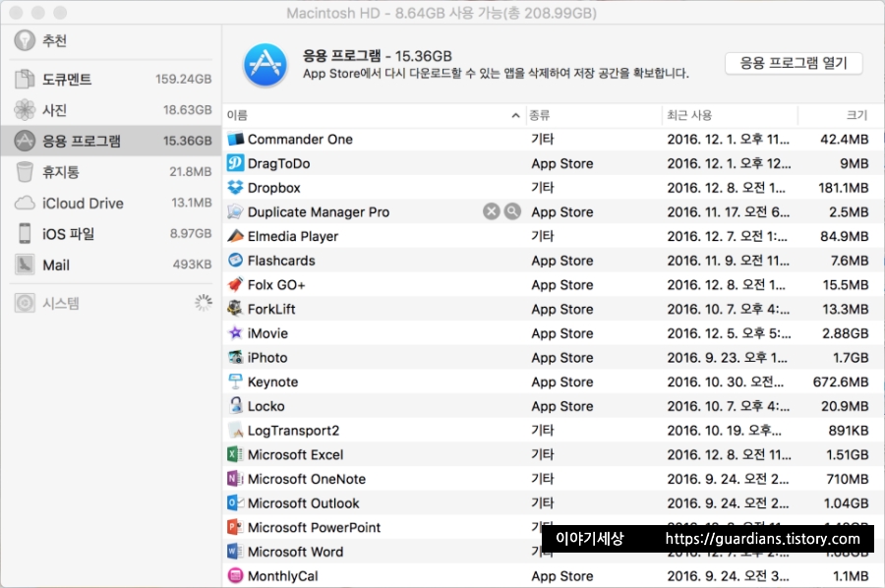Click the LogTransport2 app icon
885x588 pixels.
coord(235,430)
